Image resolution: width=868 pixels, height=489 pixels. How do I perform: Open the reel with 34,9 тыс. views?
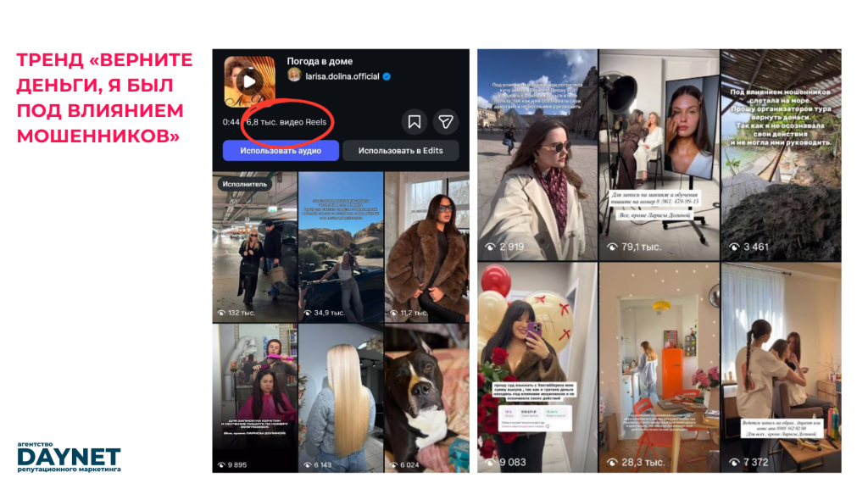click(x=341, y=247)
